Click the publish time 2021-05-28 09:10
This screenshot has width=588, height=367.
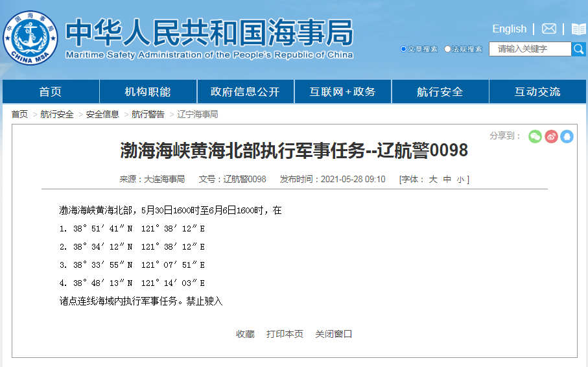[353, 180]
